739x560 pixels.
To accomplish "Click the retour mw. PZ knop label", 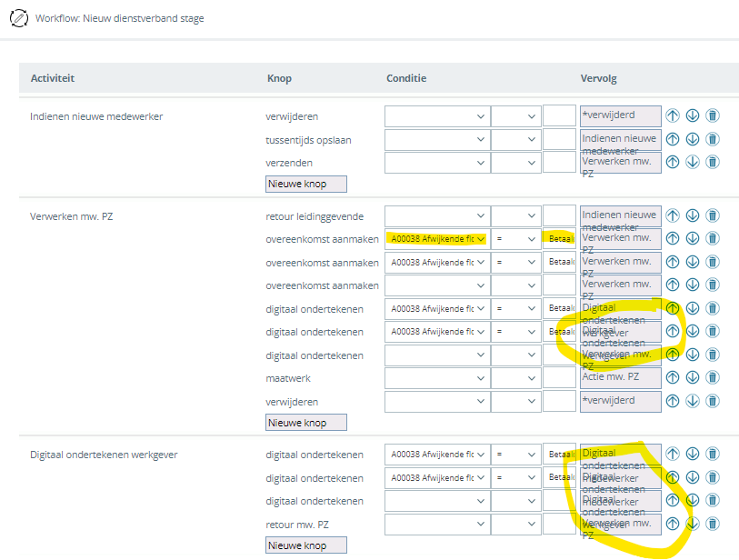I will tap(297, 525).
